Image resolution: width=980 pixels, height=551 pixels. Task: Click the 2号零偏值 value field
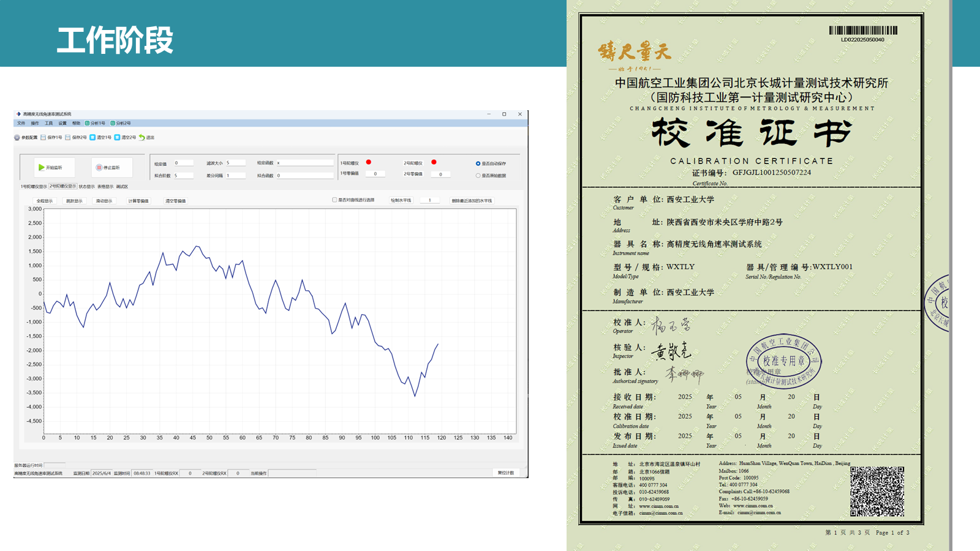(x=440, y=174)
